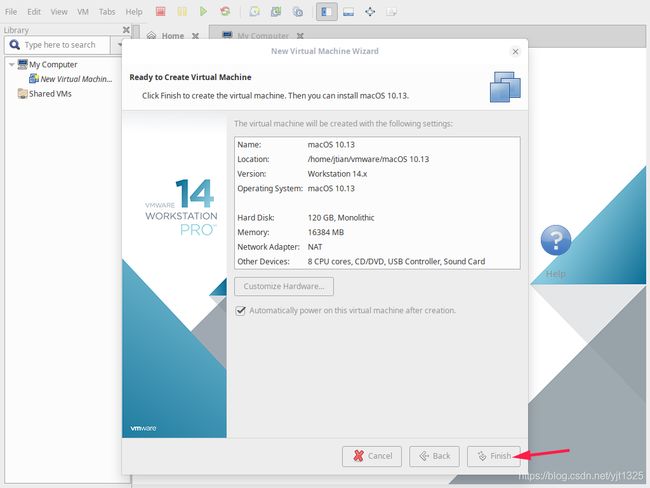650x488 pixels.
Task: Click the take snapshot toolbar icon
Action: [x=254, y=12]
